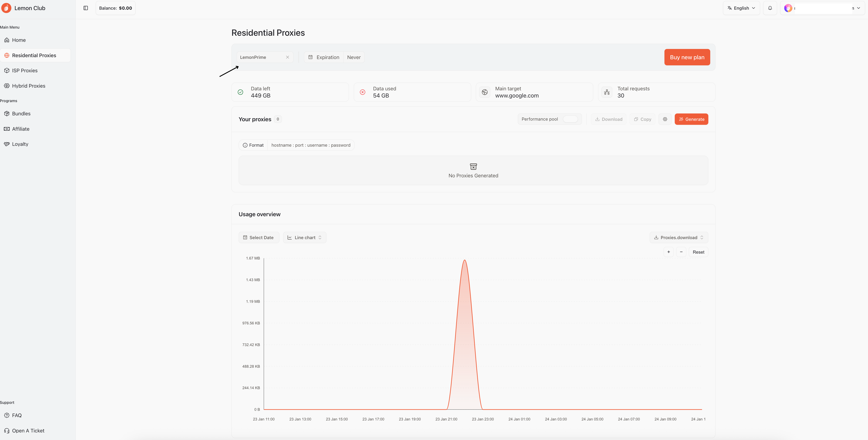Reset the chart zoom
The height and width of the screenshot is (440, 868).
[698, 252]
